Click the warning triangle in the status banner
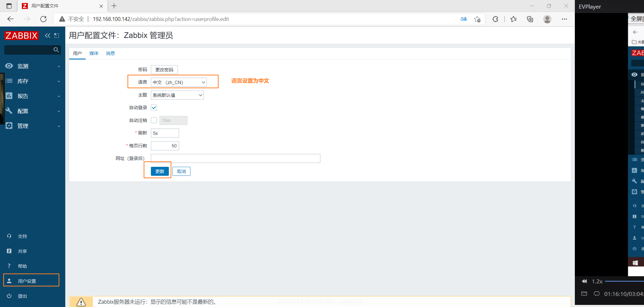The height and width of the screenshot is (307, 644). 81,302
